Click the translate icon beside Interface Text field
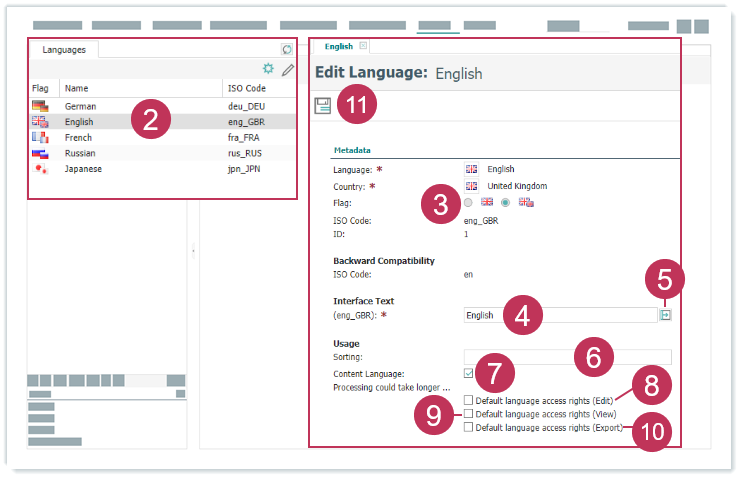Viewport: 741px width, 479px height. click(x=665, y=314)
